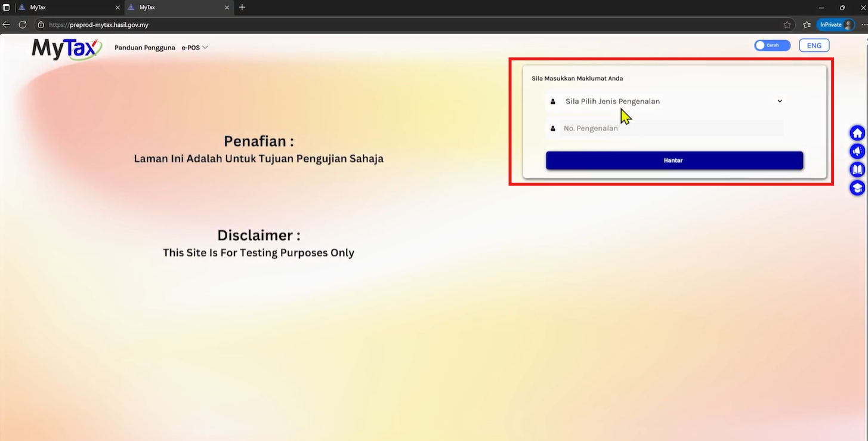Image resolution: width=868 pixels, height=441 pixels.
Task: Open the browser settings ellipsis menu
Action: 864,24
